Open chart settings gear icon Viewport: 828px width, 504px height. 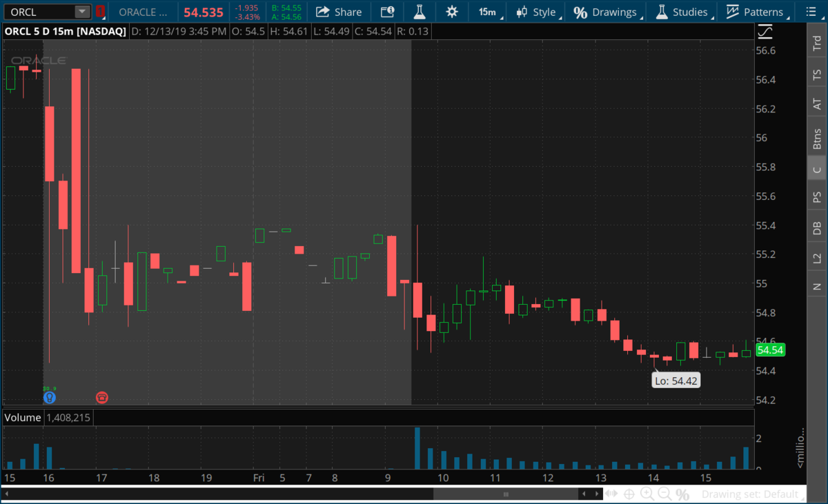click(451, 12)
